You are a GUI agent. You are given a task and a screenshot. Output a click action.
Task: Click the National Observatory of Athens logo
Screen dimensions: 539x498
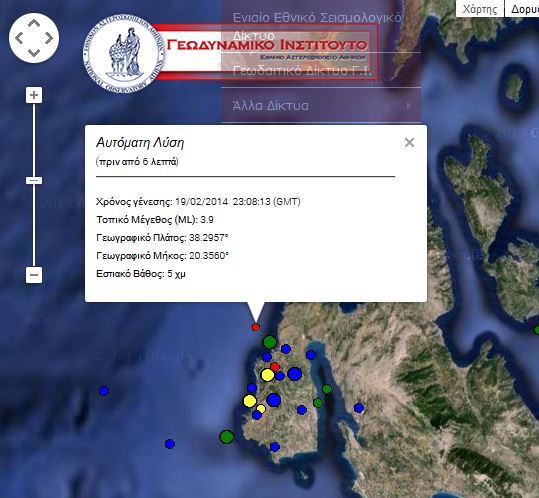(123, 53)
